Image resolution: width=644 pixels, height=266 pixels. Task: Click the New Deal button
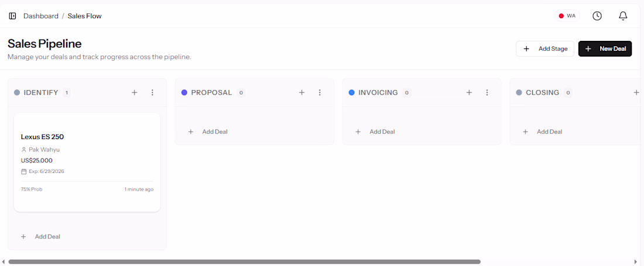click(x=605, y=49)
